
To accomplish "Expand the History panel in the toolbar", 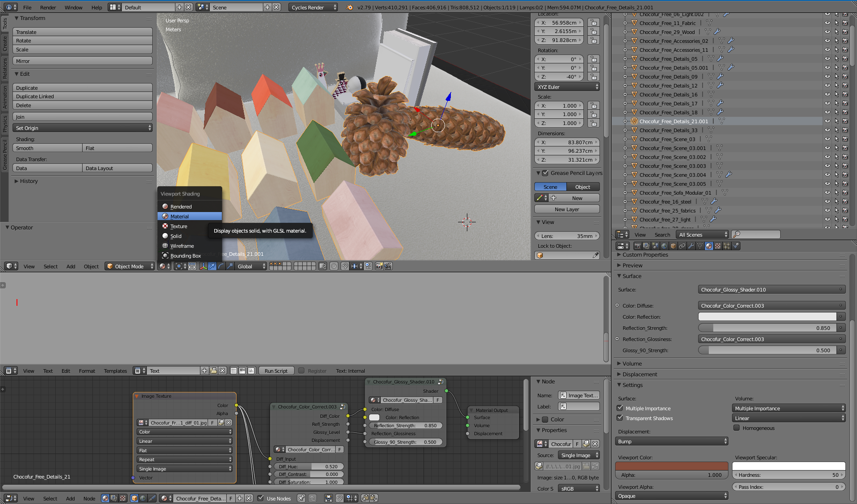I will 28,181.
